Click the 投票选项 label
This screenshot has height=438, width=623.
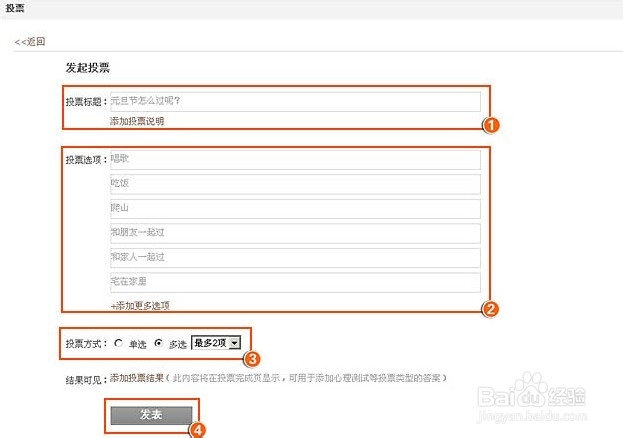pyautogui.click(x=86, y=160)
